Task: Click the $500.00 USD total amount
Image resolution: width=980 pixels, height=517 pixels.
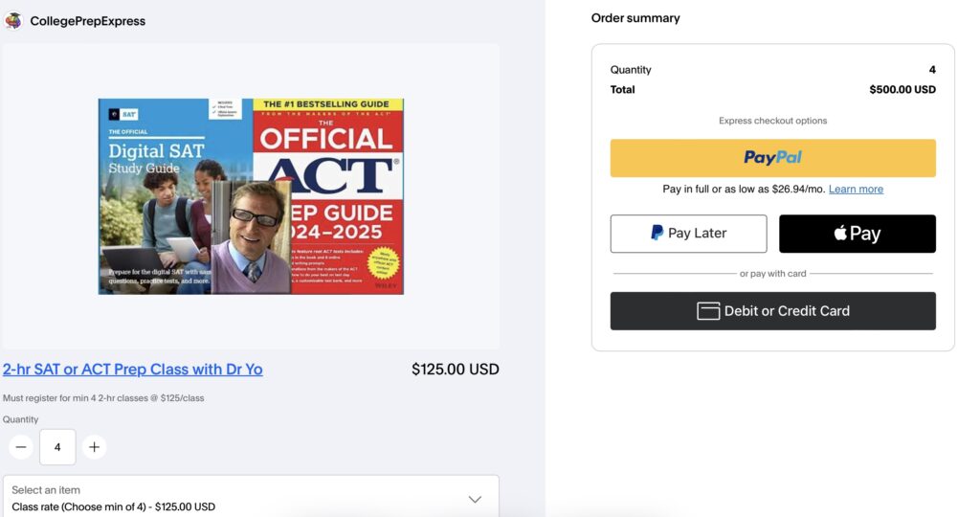Action: pyautogui.click(x=902, y=90)
